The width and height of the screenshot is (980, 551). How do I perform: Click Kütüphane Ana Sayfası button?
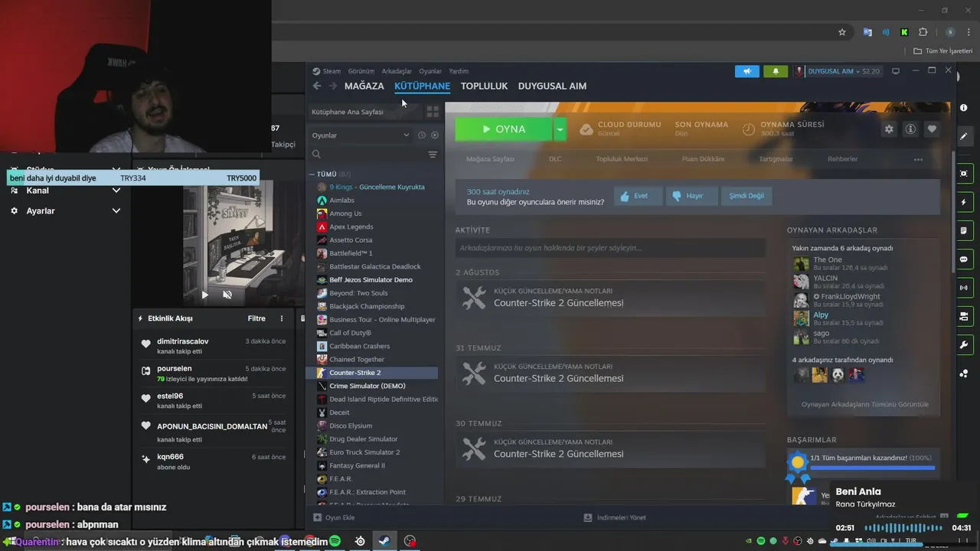[364, 112]
